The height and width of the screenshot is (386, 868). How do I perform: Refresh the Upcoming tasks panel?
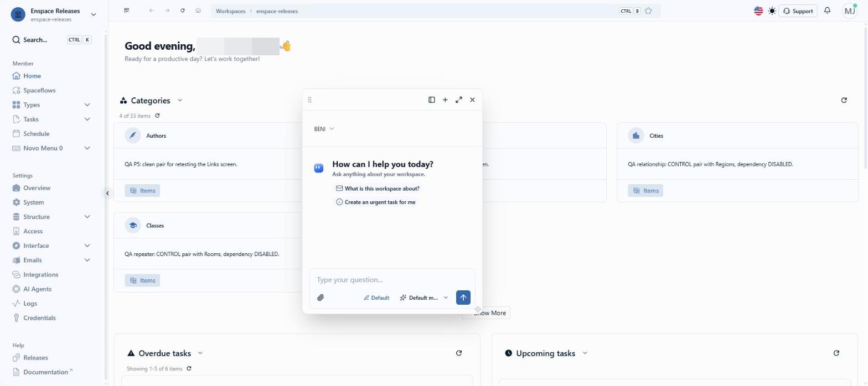836,353
